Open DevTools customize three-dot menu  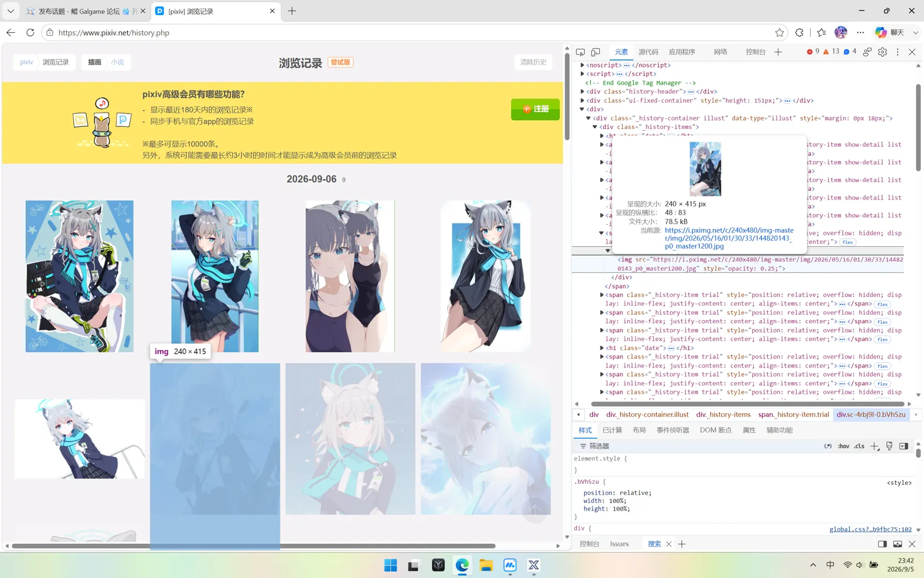tap(897, 52)
